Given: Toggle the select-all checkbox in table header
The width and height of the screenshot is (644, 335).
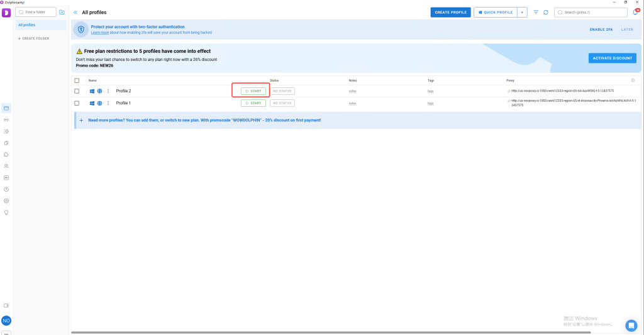Looking at the screenshot, I should [77, 80].
